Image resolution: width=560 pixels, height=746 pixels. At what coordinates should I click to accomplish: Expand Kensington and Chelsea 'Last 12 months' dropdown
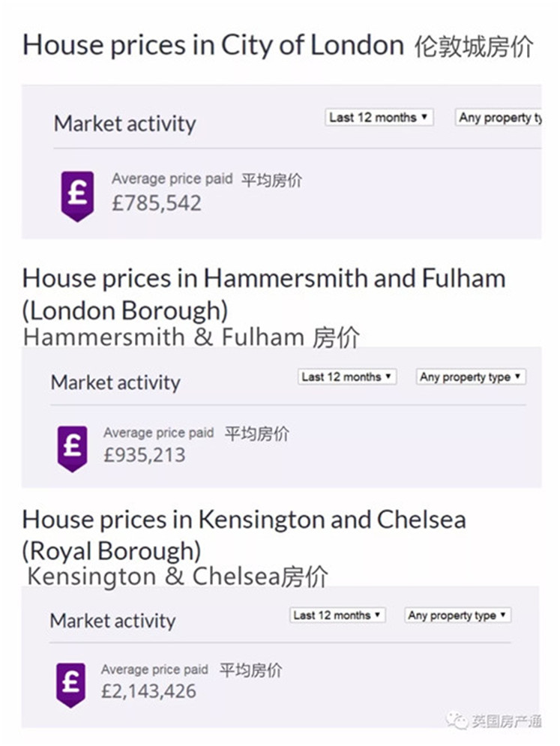pyautogui.click(x=337, y=616)
